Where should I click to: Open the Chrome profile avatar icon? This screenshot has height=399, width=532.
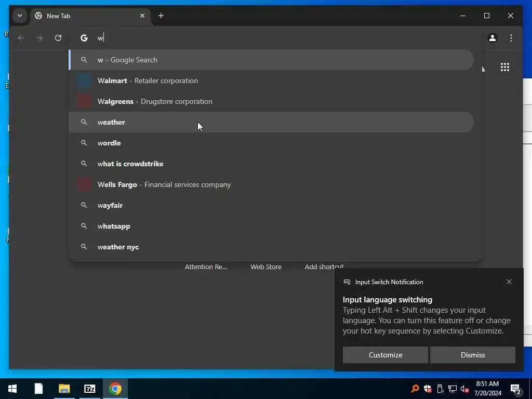[493, 38]
